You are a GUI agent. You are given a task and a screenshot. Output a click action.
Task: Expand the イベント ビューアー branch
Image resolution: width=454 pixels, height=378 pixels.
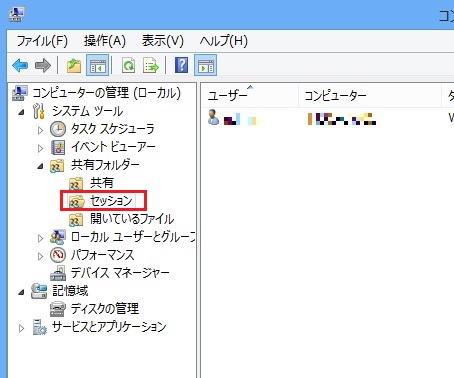point(40,148)
